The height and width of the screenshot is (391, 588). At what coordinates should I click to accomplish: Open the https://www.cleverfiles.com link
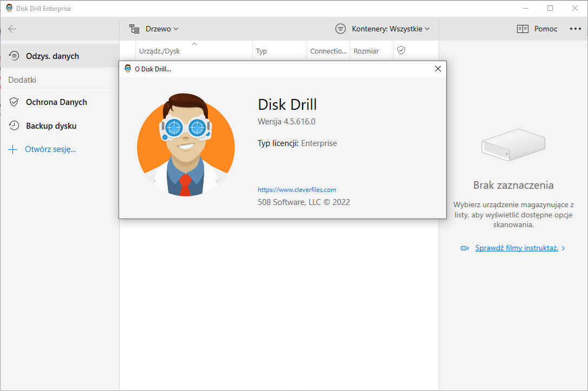click(x=297, y=190)
